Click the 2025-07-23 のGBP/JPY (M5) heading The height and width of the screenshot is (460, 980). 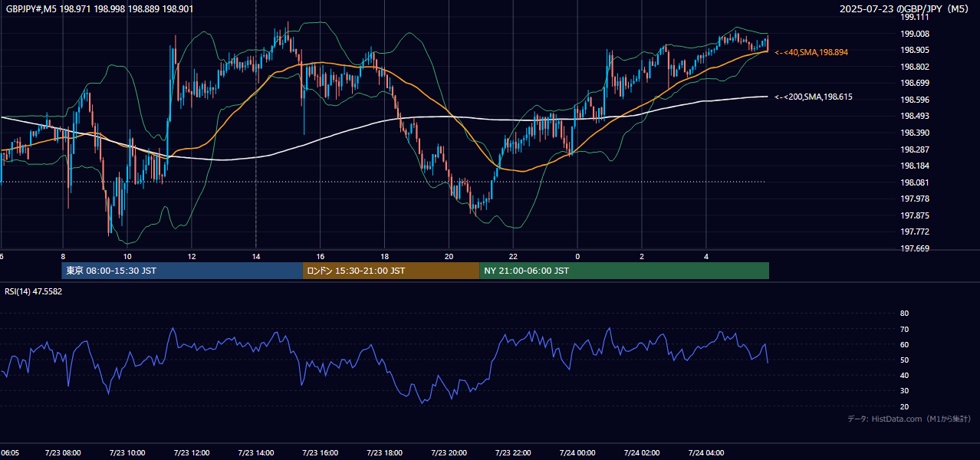(x=904, y=9)
